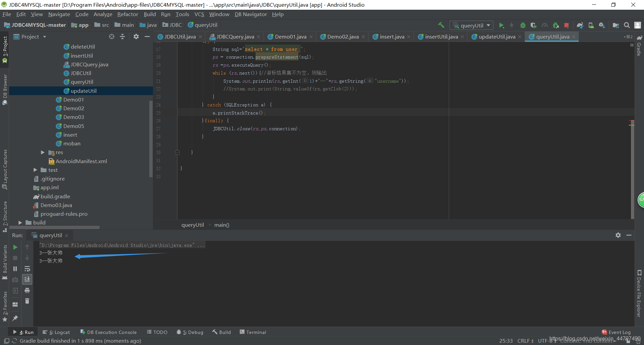644x345 pixels.
Task: Select deleteUtil in project tree
Action: pyautogui.click(x=83, y=47)
